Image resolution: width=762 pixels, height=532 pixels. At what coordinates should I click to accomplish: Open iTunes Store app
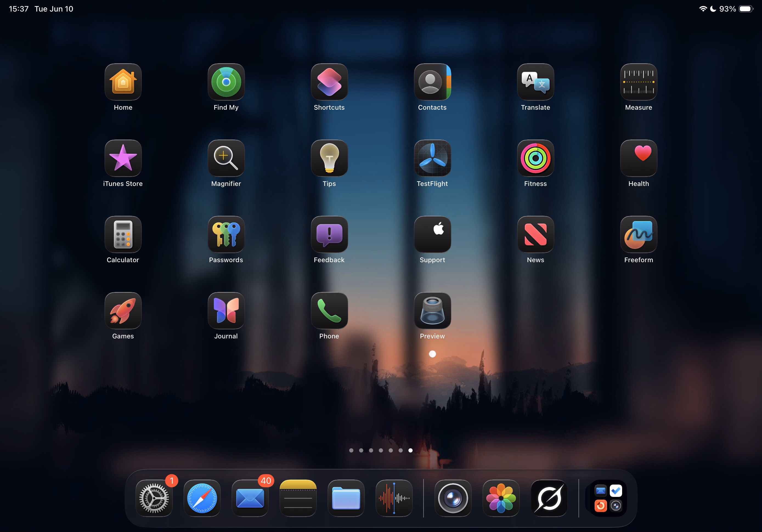[123, 158]
